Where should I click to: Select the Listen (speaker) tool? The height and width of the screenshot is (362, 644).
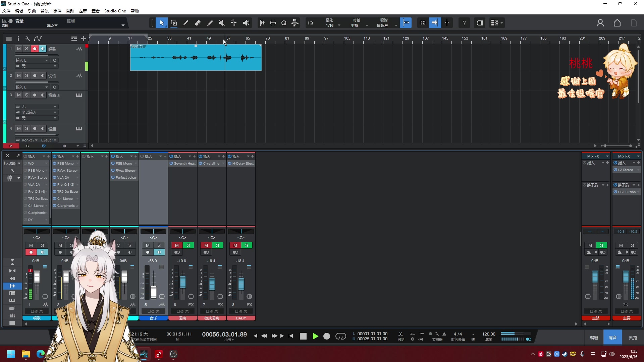click(x=246, y=23)
